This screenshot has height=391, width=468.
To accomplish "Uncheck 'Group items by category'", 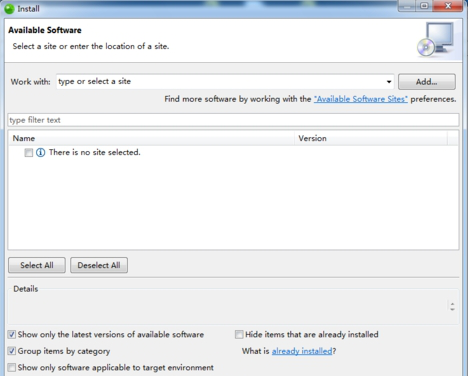I will click(x=12, y=351).
